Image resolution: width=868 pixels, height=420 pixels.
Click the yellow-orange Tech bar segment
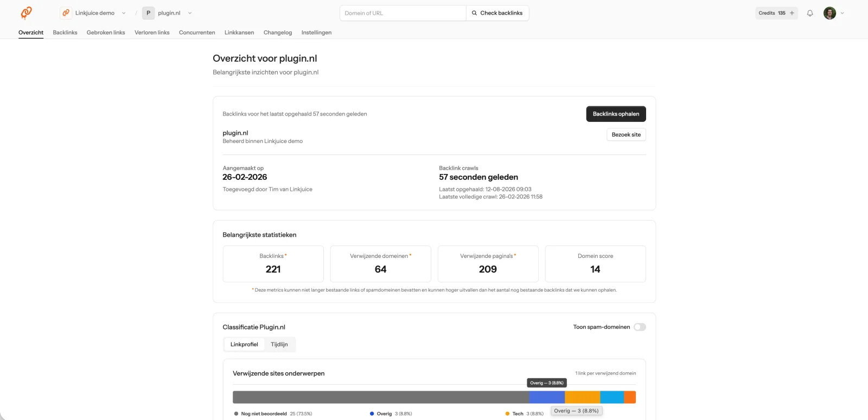click(x=583, y=397)
